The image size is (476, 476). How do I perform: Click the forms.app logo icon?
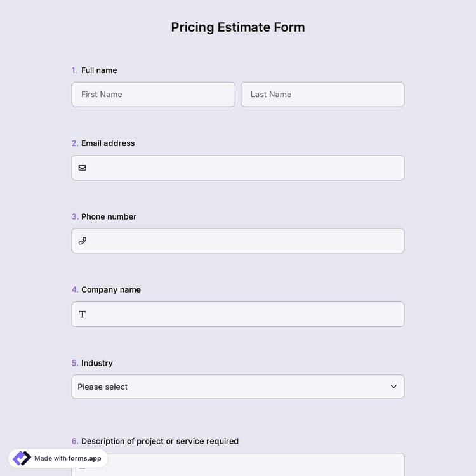(22, 458)
